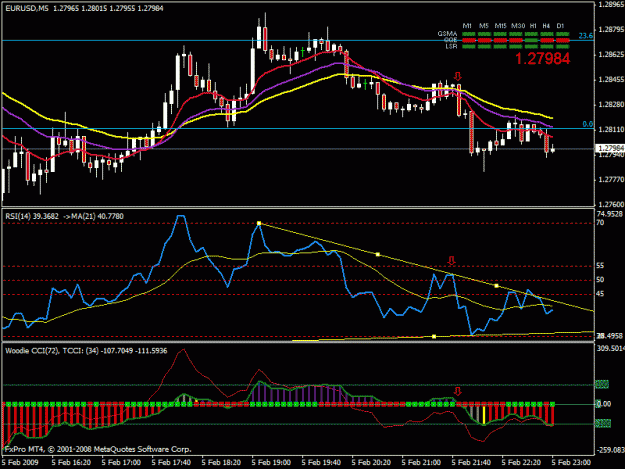
Task: Click the upper green level tag on CCI scale
Action: pyautogui.click(x=602, y=385)
